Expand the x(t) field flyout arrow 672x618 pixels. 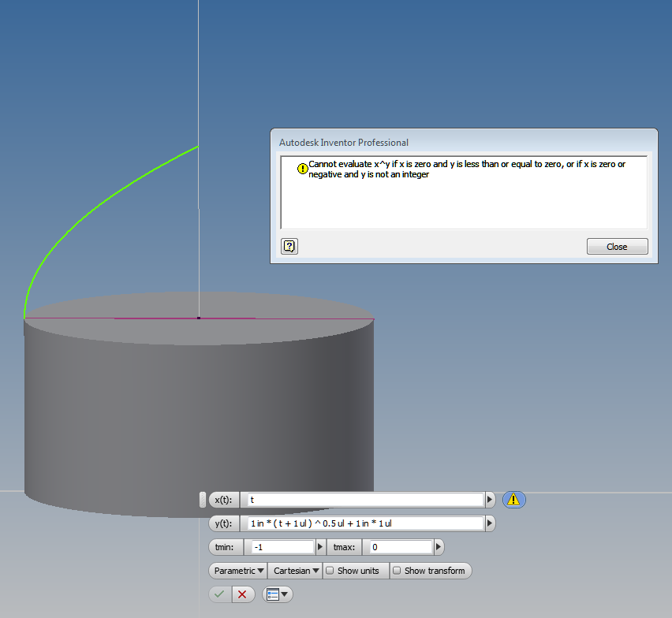(x=490, y=500)
